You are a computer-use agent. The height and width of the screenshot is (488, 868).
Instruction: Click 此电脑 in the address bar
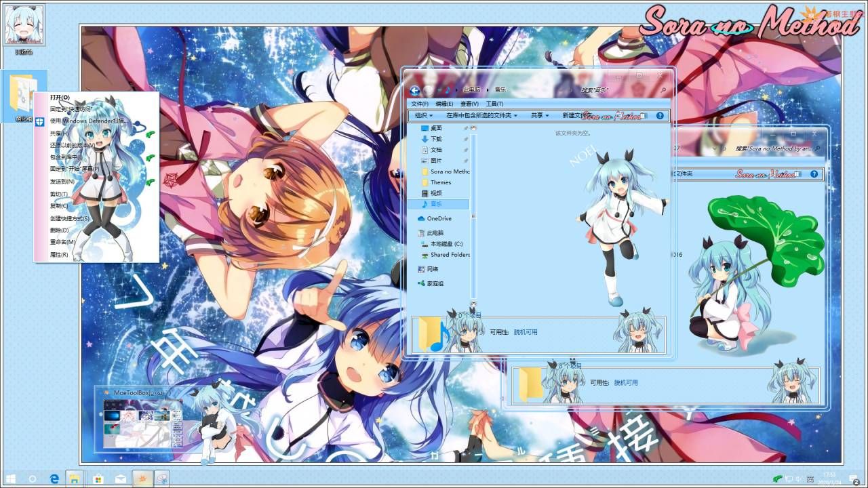(x=471, y=89)
